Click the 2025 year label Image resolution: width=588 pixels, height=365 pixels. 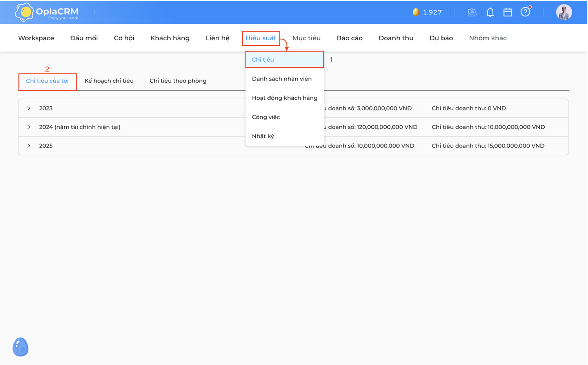coord(46,146)
